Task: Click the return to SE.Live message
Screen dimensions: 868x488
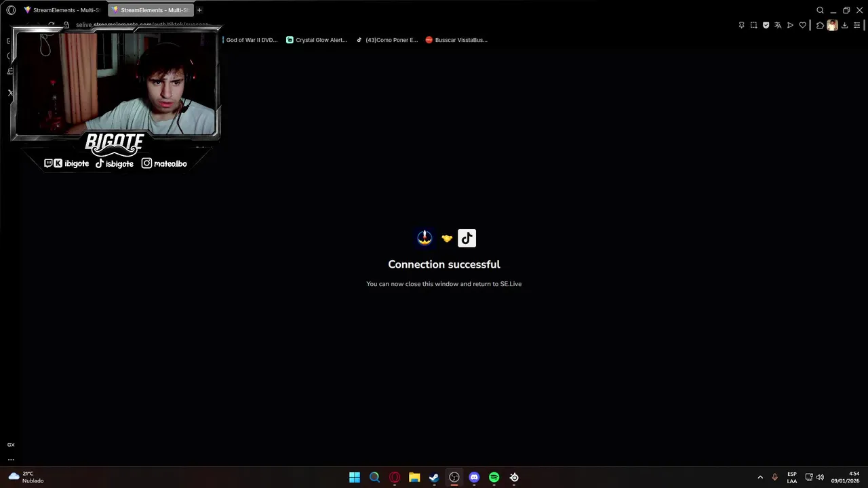Action: 444,284
